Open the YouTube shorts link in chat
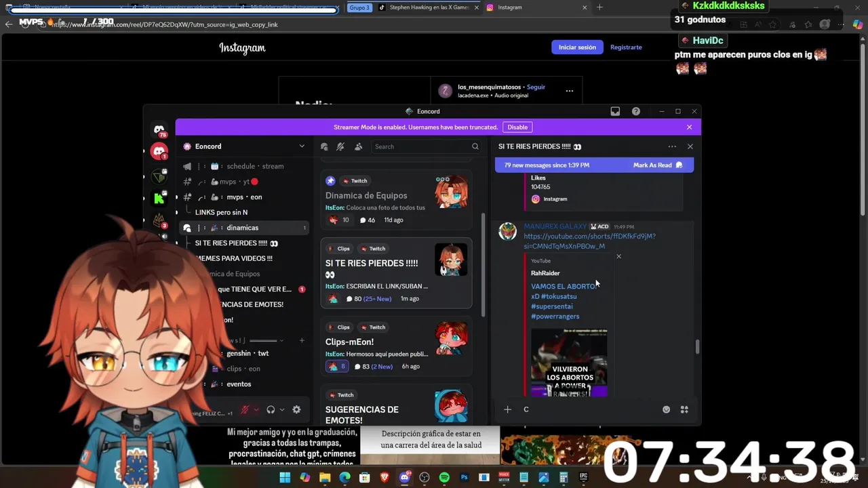 pyautogui.click(x=589, y=241)
